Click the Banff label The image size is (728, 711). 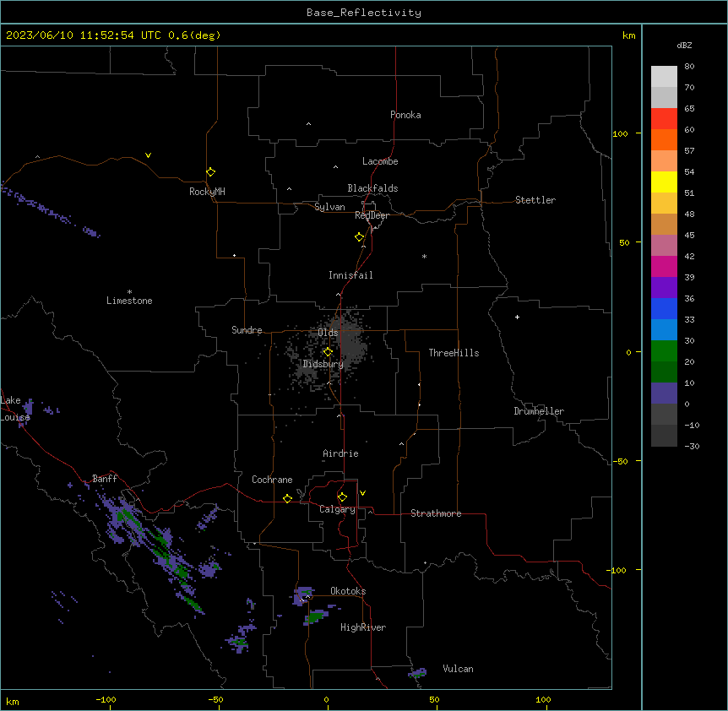coord(105,479)
